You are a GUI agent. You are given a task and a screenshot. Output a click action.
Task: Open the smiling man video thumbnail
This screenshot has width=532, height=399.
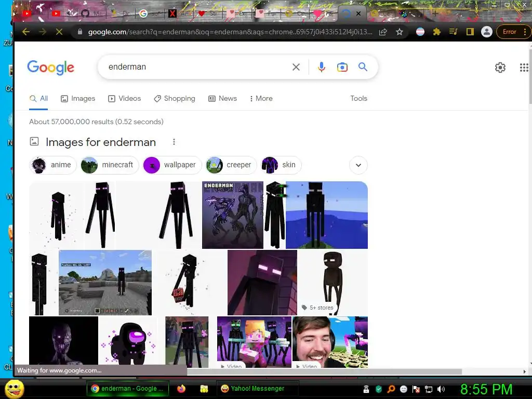pyautogui.click(x=330, y=342)
